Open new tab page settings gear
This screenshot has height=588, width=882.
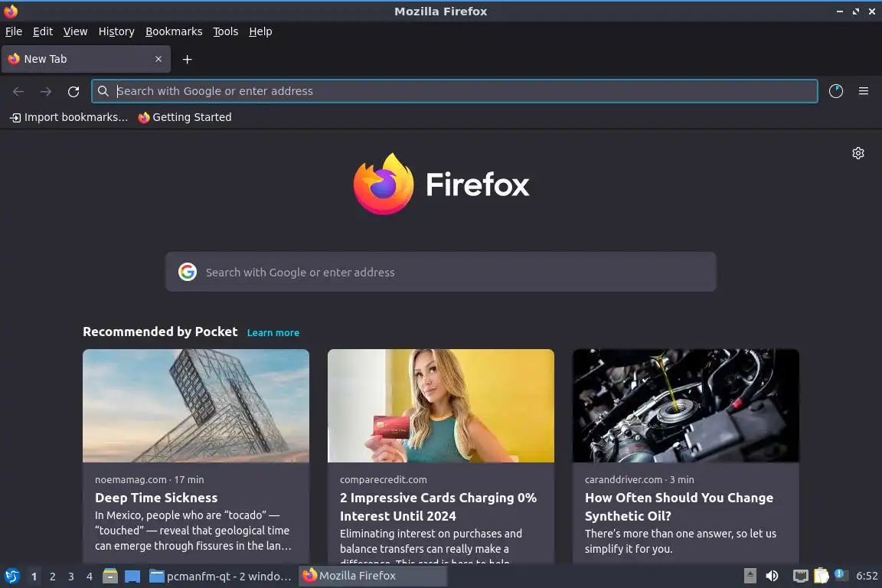(857, 153)
